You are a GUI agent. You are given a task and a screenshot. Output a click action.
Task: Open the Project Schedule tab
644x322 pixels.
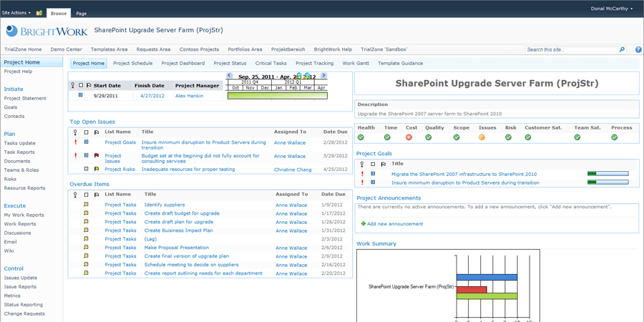click(x=133, y=63)
